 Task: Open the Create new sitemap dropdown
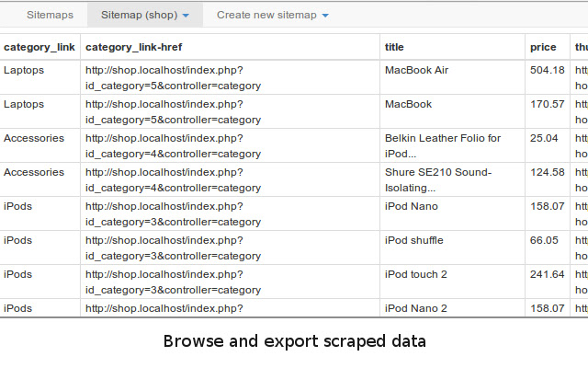(x=273, y=16)
